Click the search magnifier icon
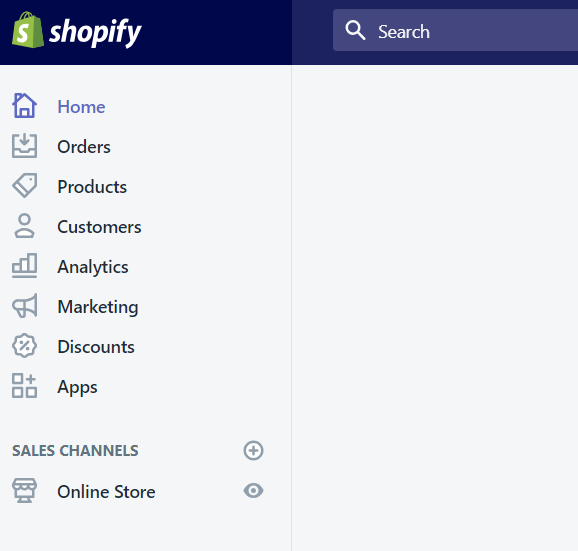 point(355,31)
